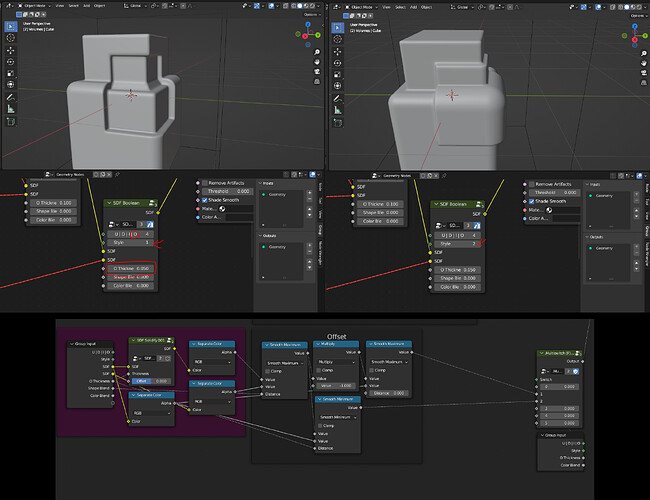
Task: Toggle Remove Artifacts checkbox in right panel
Action: coord(531,184)
